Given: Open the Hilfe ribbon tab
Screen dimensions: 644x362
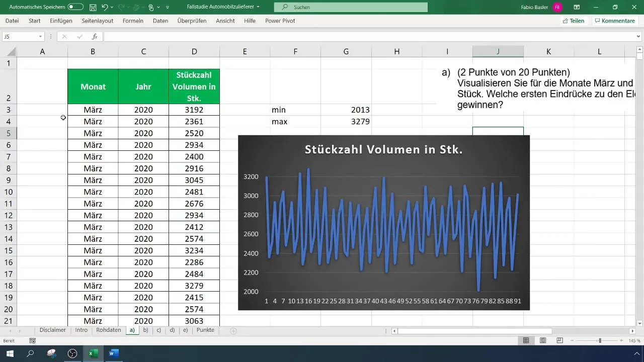Looking at the screenshot, I should point(250,21).
